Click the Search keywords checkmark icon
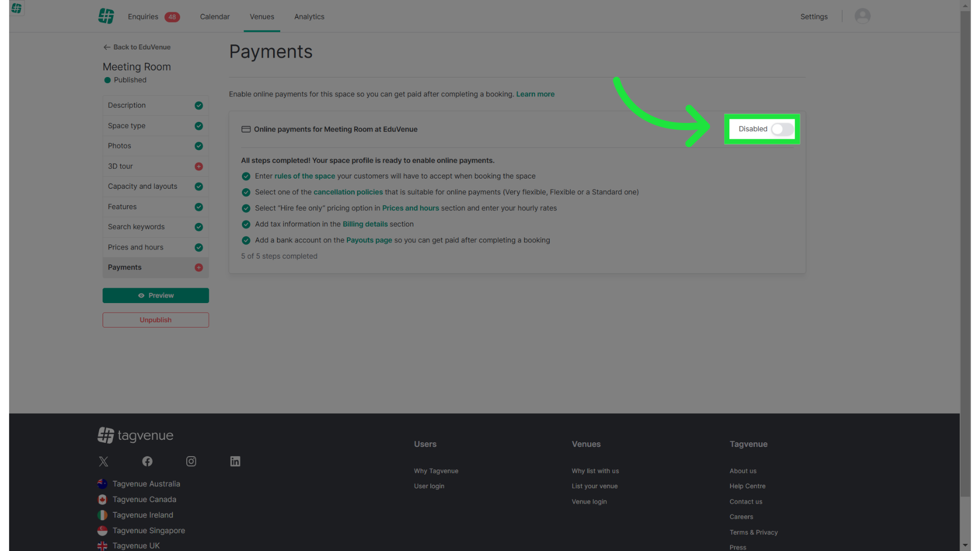 (199, 227)
